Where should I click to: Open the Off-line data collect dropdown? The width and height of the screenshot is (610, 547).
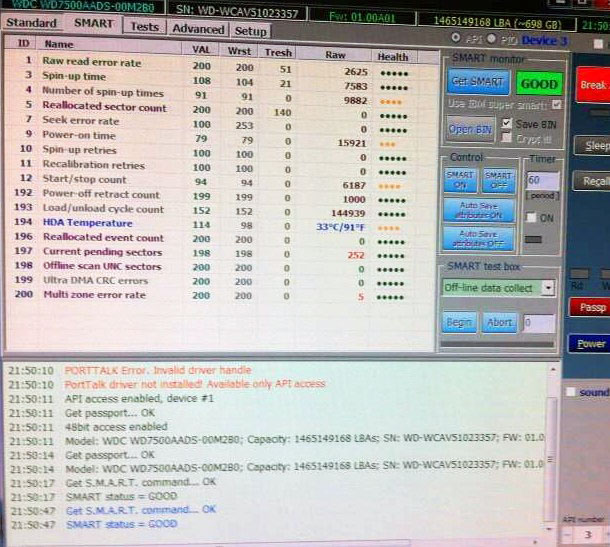[548, 288]
